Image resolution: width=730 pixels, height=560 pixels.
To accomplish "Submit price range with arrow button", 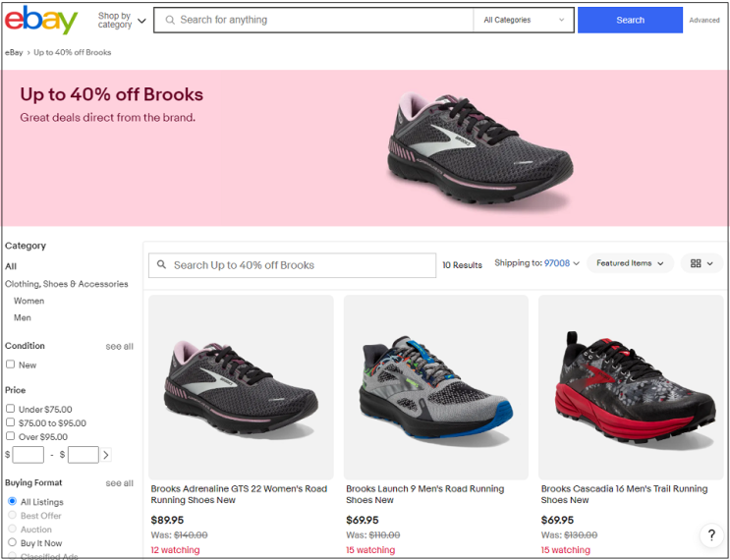I will point(106,455).
